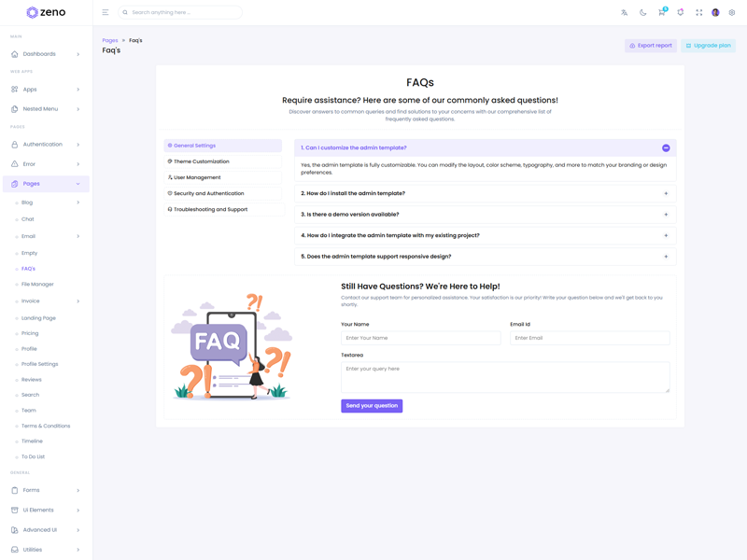747x560 pixels.
Task: Click the user profile avatar
Action: (x=715, y=13)
